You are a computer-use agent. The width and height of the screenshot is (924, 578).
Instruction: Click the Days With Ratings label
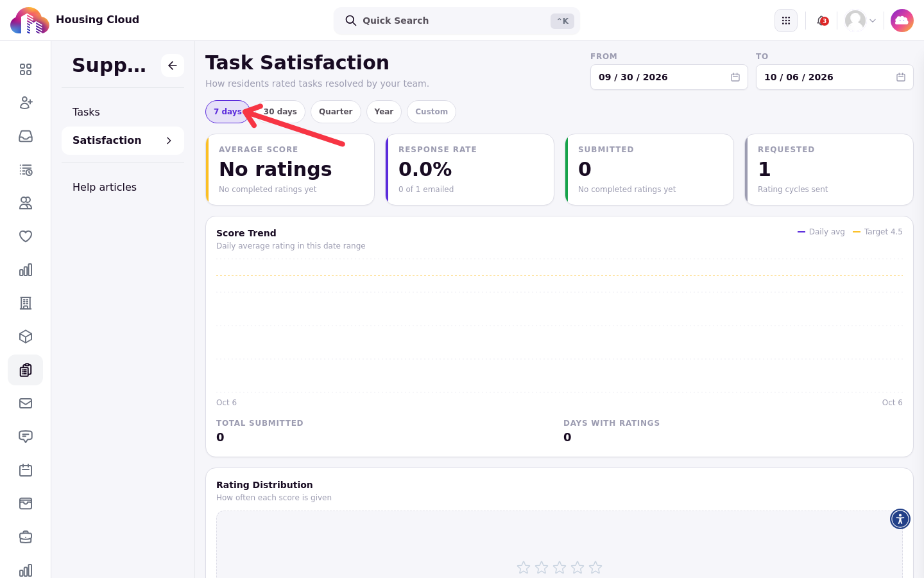click(x=612, y=423)
